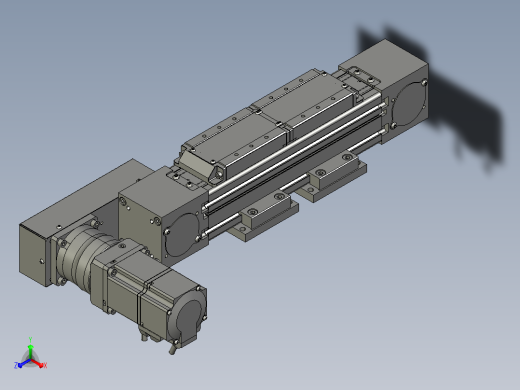
Task: Click the red X axis of the triad
Action: [x=37, y=363]
